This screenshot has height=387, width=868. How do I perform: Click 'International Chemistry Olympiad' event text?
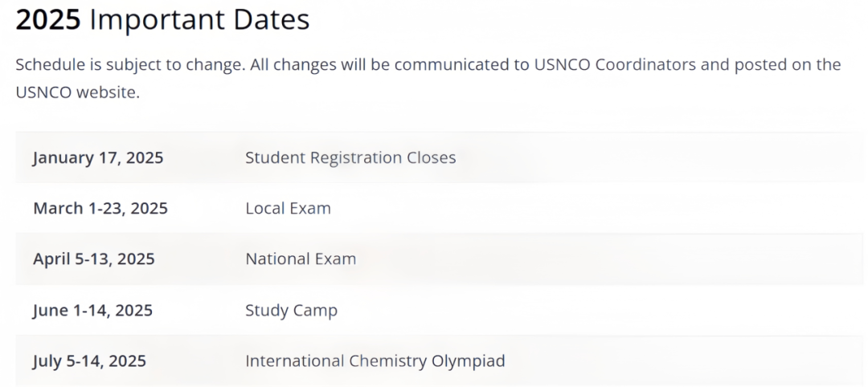375,361
